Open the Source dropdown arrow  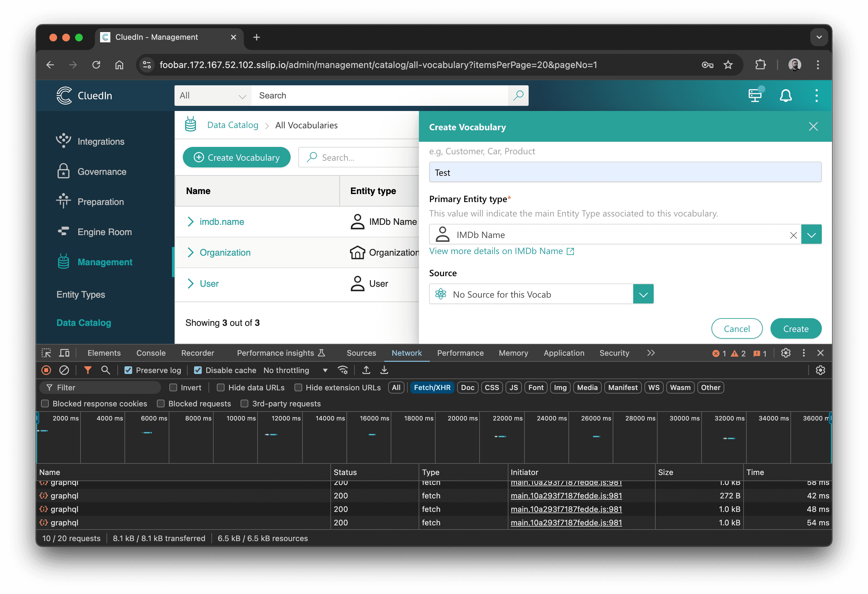click(643, 294)
